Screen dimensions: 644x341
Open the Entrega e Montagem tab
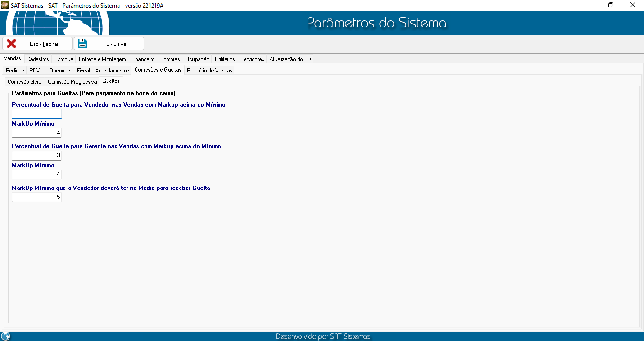(x=102, y=59)
